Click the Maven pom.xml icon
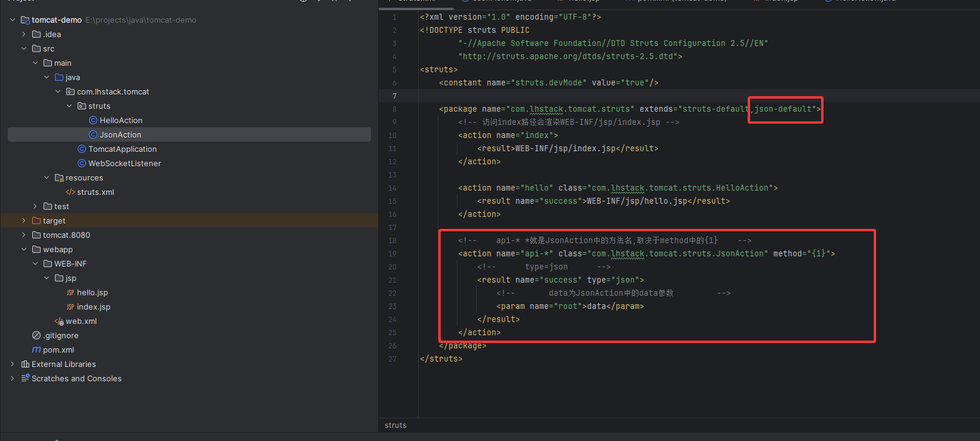 (x=36, y=350)
